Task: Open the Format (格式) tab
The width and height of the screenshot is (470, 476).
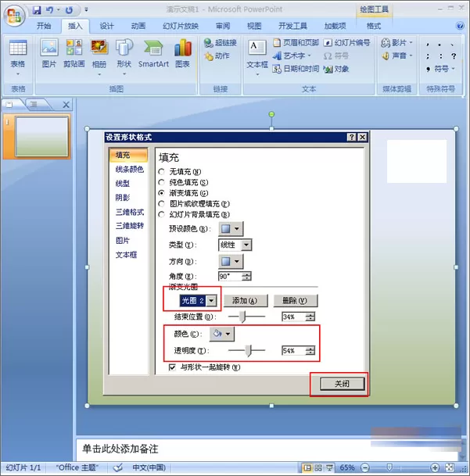Action: coord(373,26)
